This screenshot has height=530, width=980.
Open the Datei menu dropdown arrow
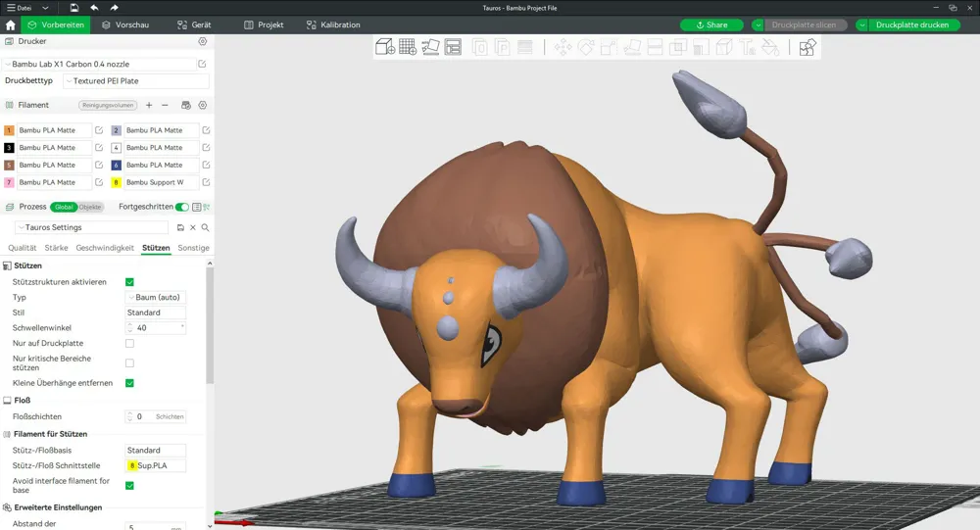point(45,8)
